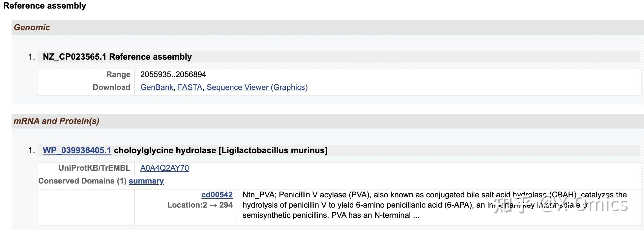Open conserved domain cd00542
644x230 pixels.
[217, 195]
